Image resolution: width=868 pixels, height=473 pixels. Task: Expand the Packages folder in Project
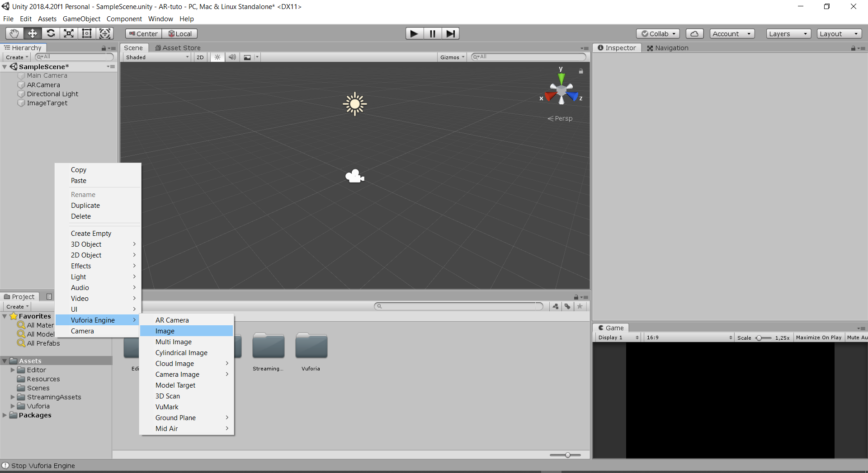(5, 415)
